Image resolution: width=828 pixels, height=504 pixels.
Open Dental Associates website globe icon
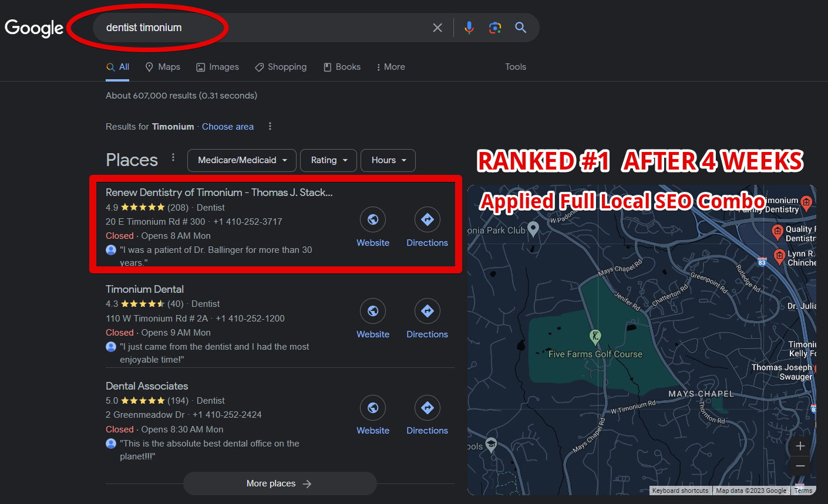(373, 408)
